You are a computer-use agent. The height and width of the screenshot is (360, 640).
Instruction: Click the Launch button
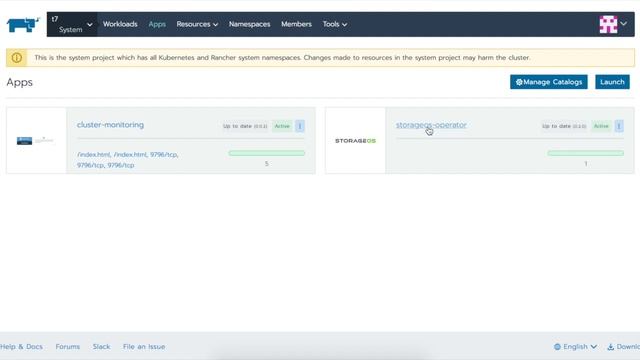coord(612,82)
